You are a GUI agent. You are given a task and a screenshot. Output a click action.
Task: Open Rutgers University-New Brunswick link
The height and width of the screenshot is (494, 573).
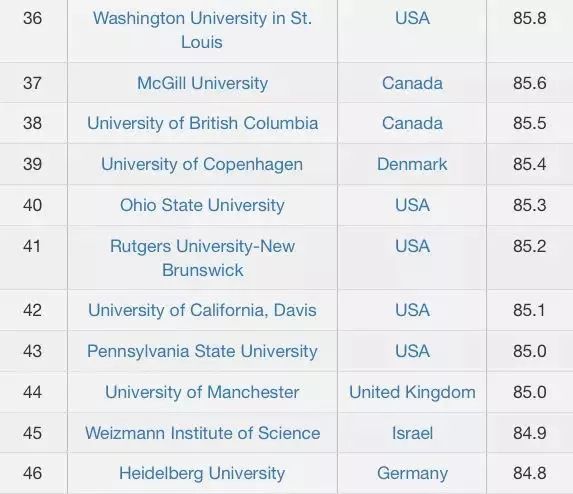202,258
